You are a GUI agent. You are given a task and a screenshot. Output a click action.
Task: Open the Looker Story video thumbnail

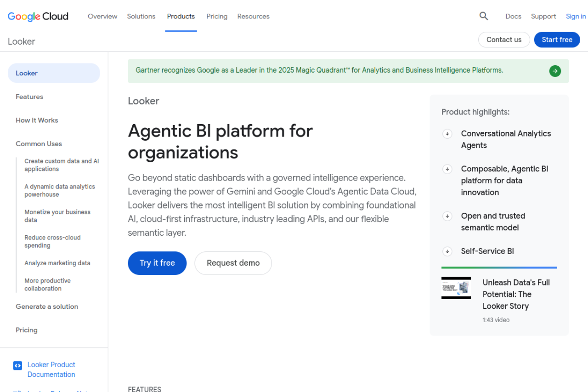click(x=456, y=288)
